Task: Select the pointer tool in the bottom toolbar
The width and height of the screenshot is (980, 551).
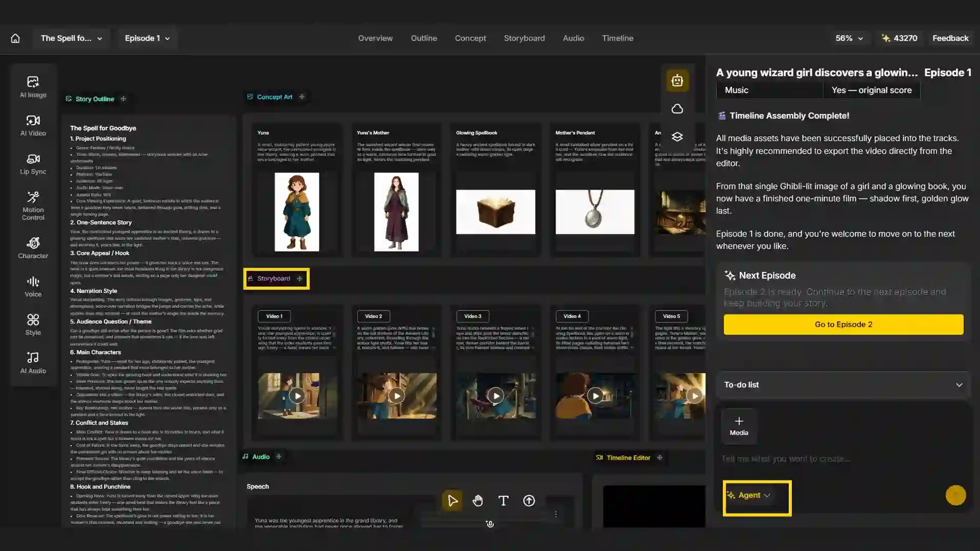Action: point(452,501)
